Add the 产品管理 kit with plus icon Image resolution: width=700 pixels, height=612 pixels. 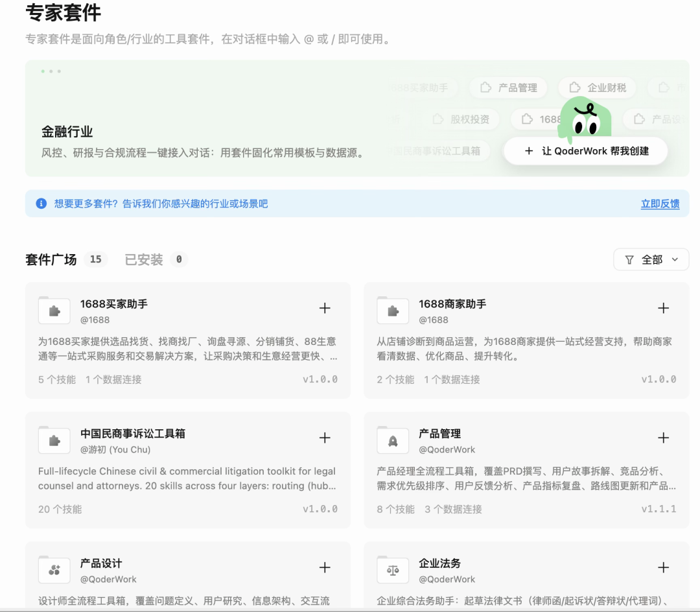click(664, 438)
